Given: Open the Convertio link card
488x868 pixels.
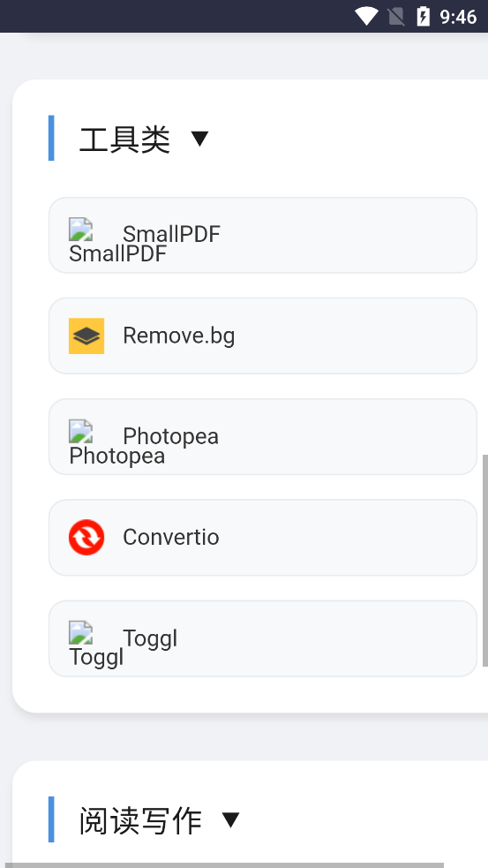Looking at the screenshot, I should (263, 538).
